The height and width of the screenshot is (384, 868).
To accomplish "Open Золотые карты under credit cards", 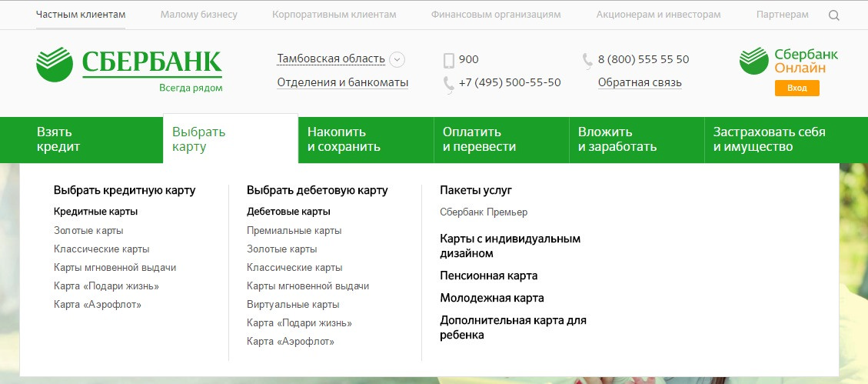I will (88, 231).
